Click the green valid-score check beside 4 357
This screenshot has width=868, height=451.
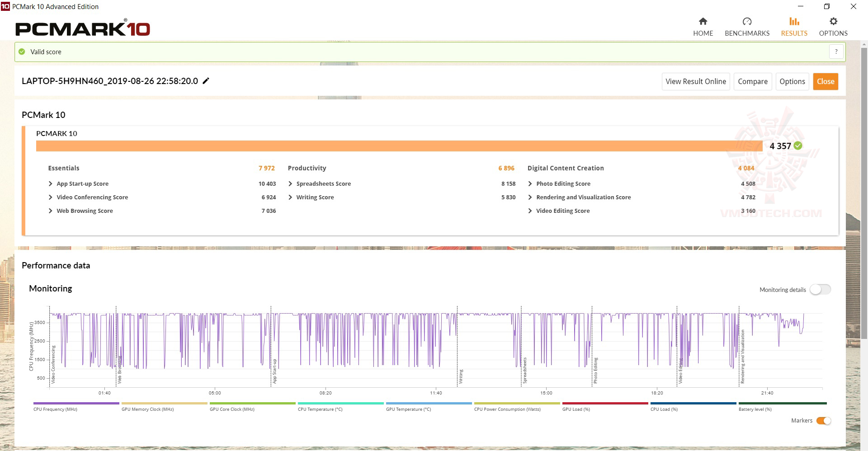798,146
